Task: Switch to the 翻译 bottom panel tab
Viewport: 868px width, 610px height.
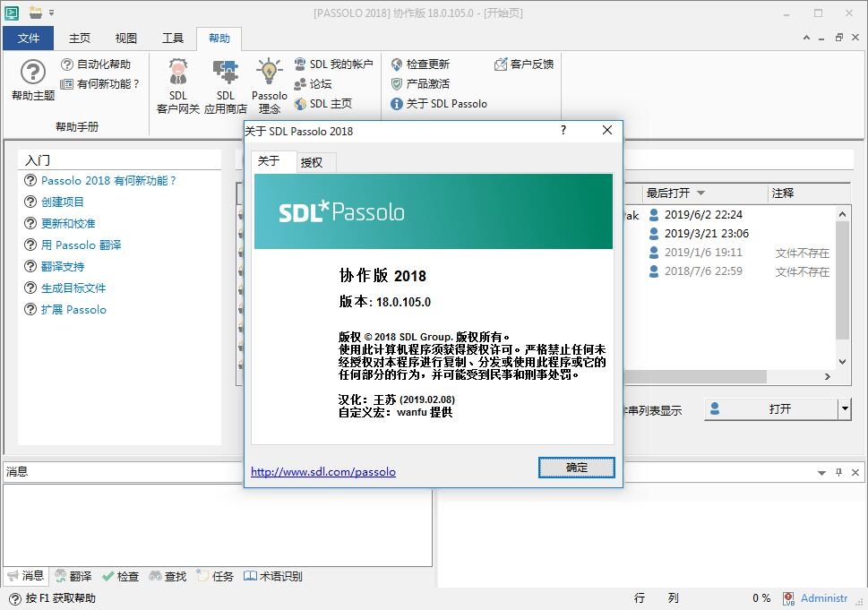Action: (73, 576)
